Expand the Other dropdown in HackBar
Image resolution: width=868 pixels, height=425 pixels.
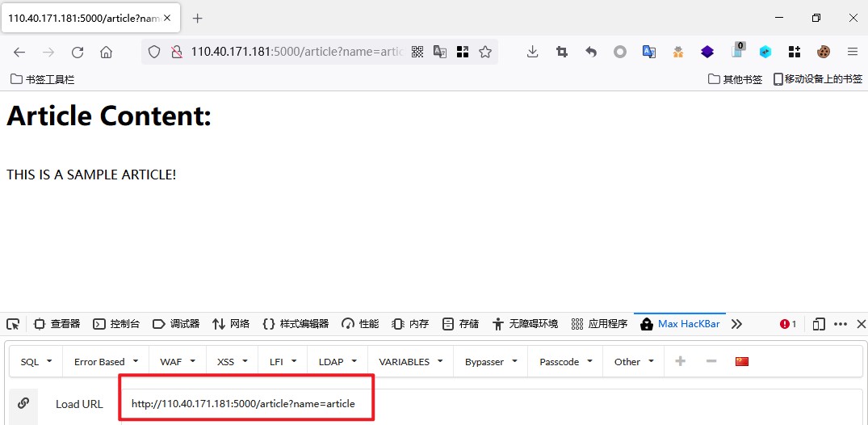[x=633, y=362]
